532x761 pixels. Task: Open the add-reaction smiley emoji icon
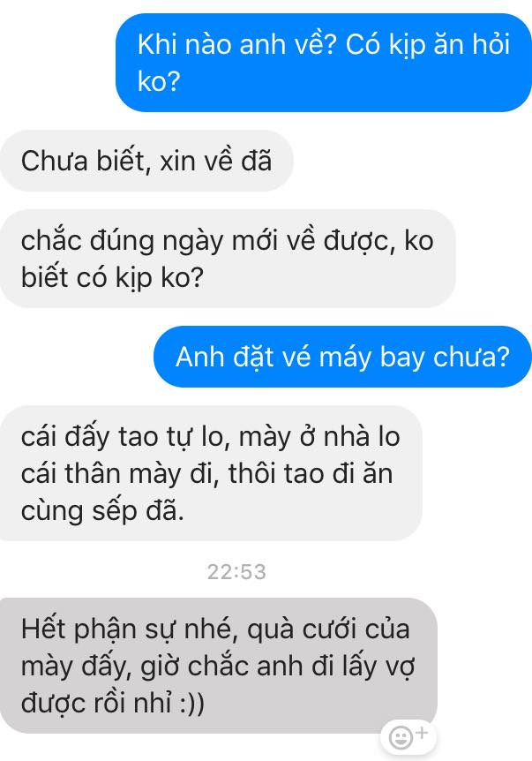[x=401, y=738]
